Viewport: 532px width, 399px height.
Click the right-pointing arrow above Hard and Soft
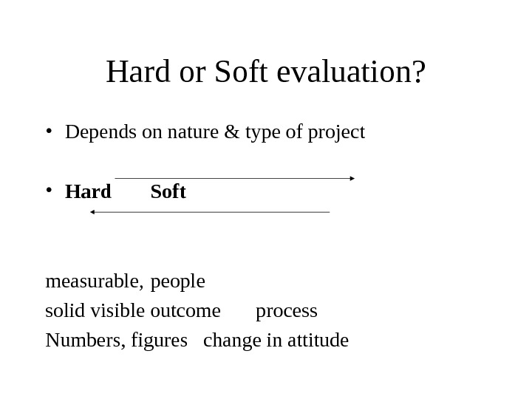[x=233, y=178]
